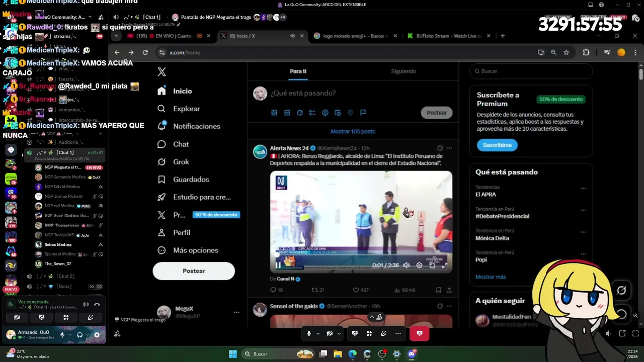Share the Alerta News 24 post

click(449, 290)
